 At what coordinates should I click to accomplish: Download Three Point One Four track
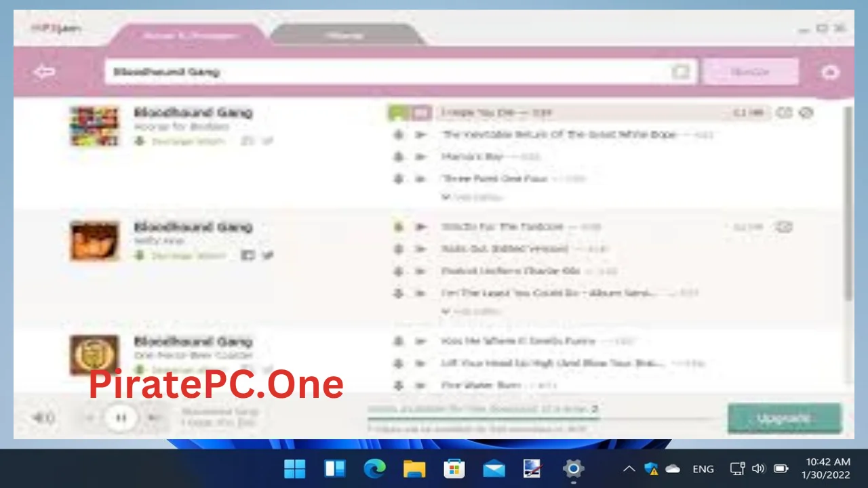pos(398,179)
